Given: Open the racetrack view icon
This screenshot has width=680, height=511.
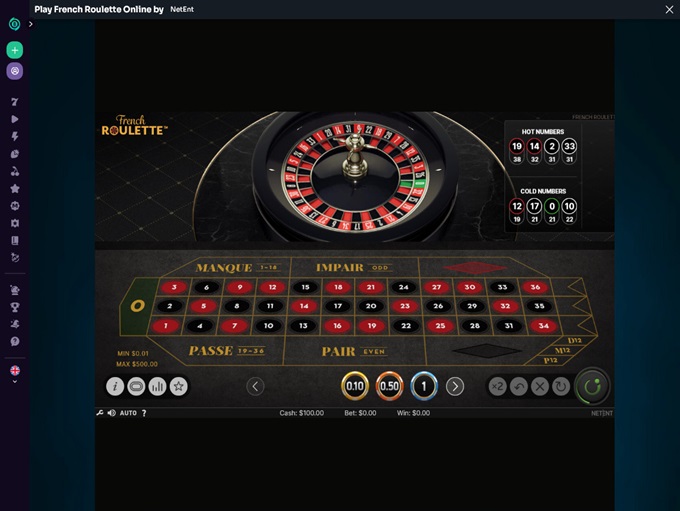Looking at the screenshot, I should (x=136, y=386).
